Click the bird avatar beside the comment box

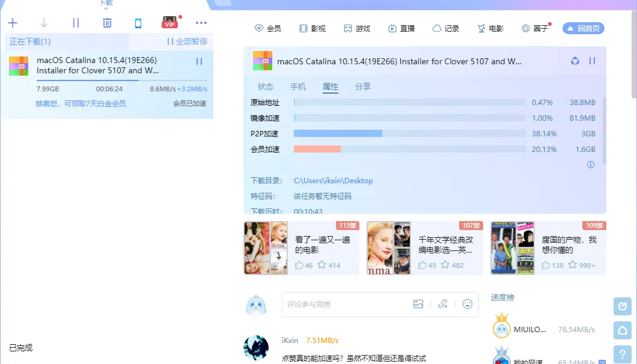point(256,306)
